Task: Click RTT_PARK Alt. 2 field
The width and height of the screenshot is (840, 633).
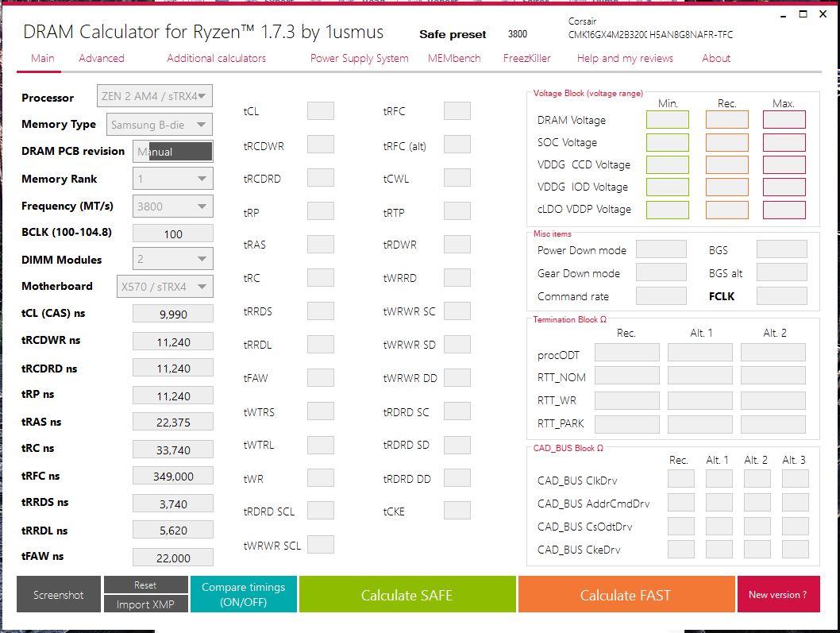Action: click(x=773, y=424)
